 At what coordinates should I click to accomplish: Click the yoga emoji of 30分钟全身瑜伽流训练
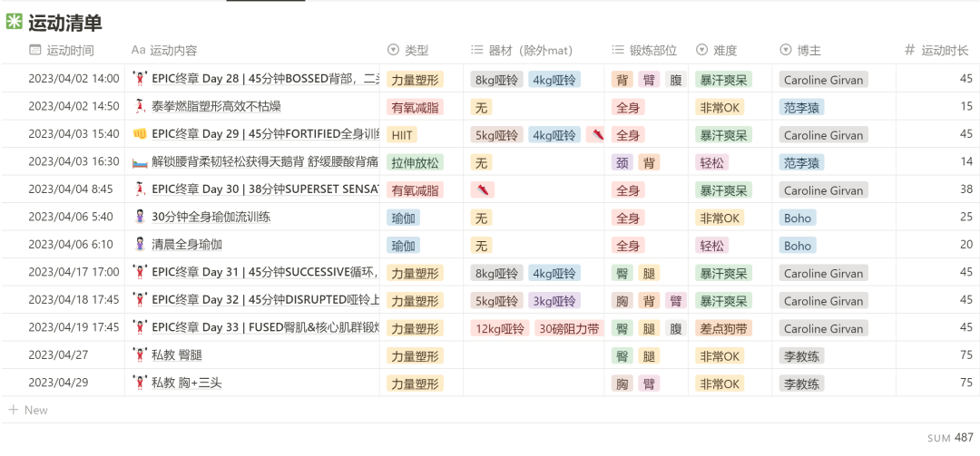pyautogui.click(x=140, y=217)
